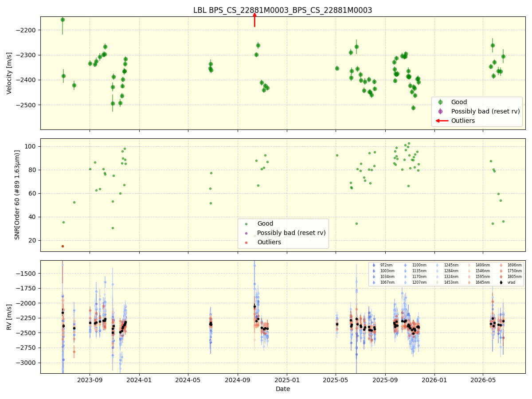
Task: Select the 2026-01 date tick label
Action: click(x=434, y=380)
